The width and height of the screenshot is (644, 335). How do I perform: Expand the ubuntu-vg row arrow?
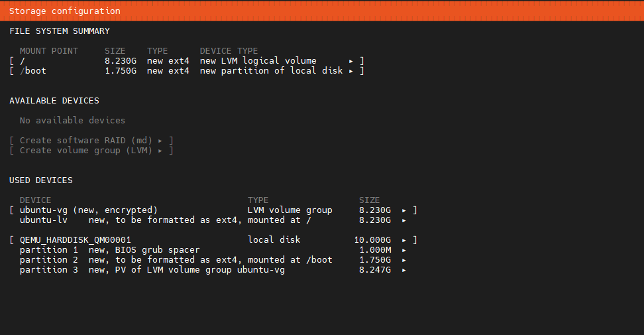(404, 210)
